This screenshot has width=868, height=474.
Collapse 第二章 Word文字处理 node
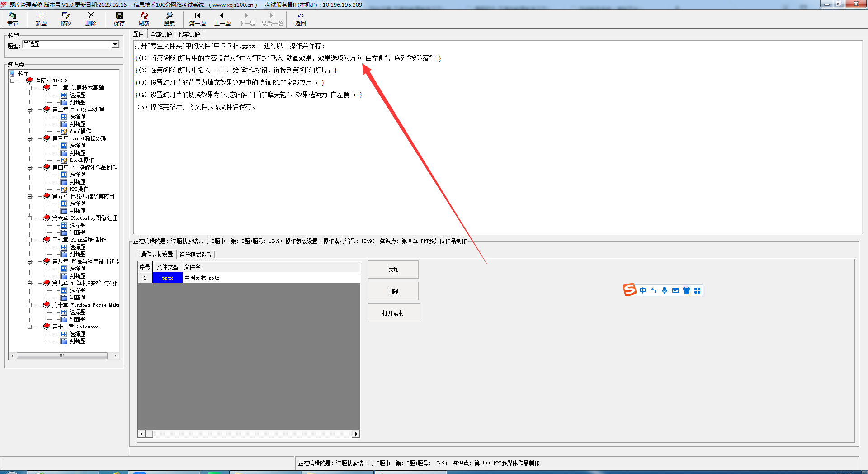[29, 109]
